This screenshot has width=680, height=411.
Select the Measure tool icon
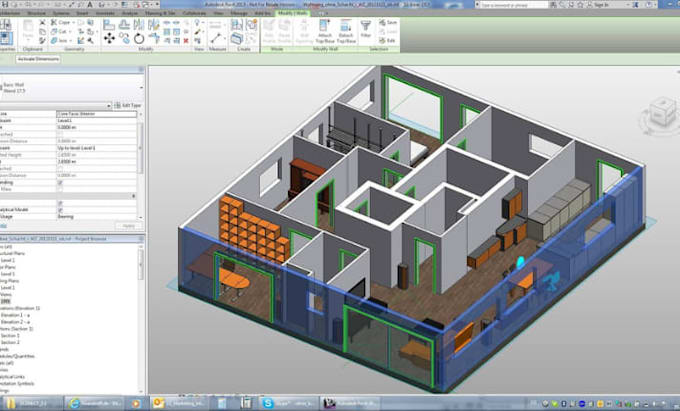coord(216,38)
